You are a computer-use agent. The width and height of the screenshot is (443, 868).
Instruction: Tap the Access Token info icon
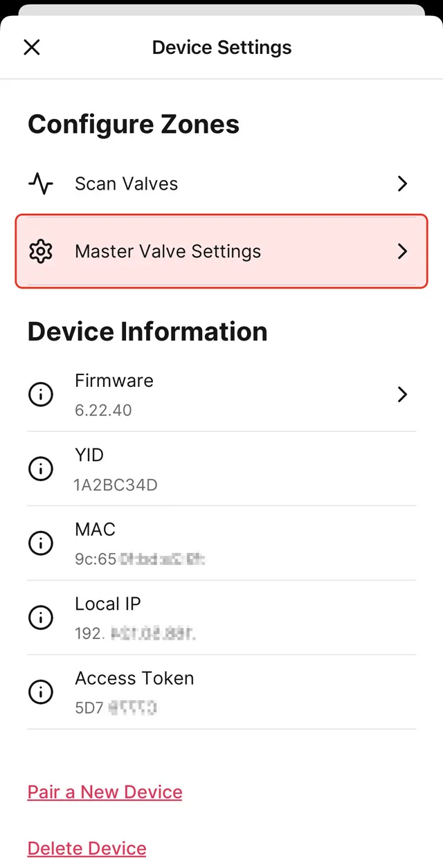tap(41, 691)
